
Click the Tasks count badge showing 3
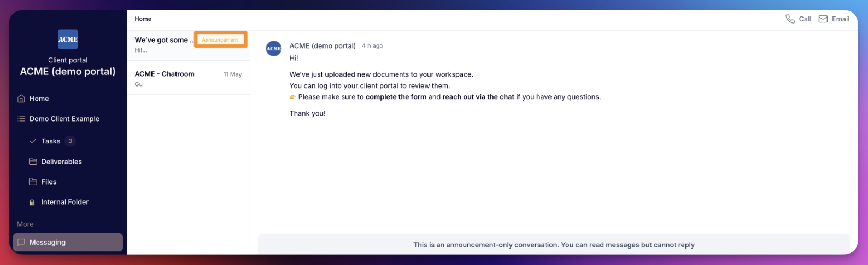pyautogui.click(x=70, y=141)
